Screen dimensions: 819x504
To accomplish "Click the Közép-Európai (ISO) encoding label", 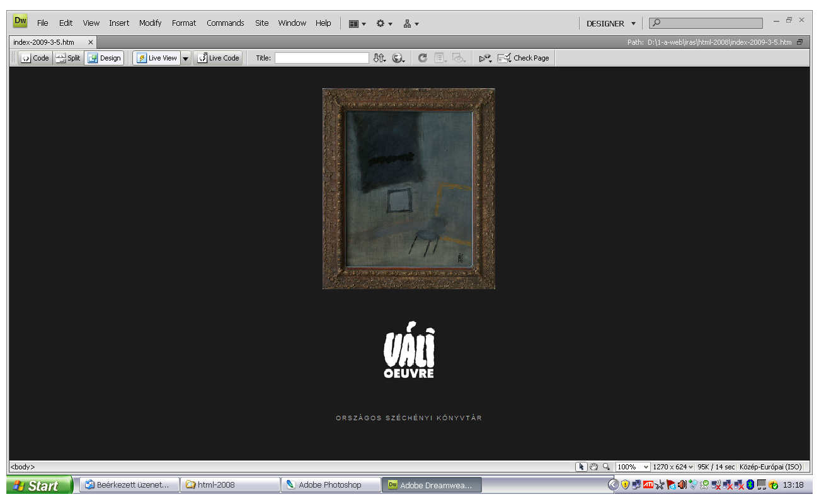I will (770, 467).
